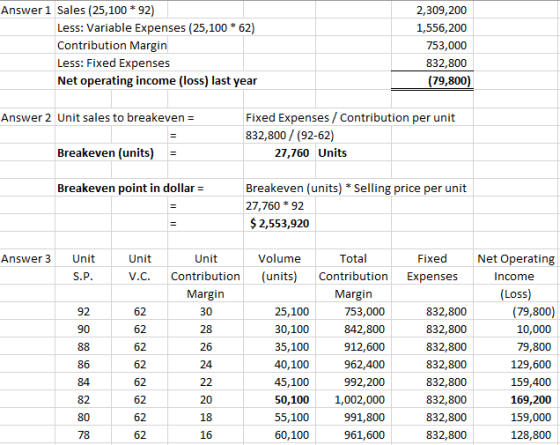Click the breakeven dollar value $ 2,553,920
Viewport: 560px width, 445px height.
click(x=280, y=224)
